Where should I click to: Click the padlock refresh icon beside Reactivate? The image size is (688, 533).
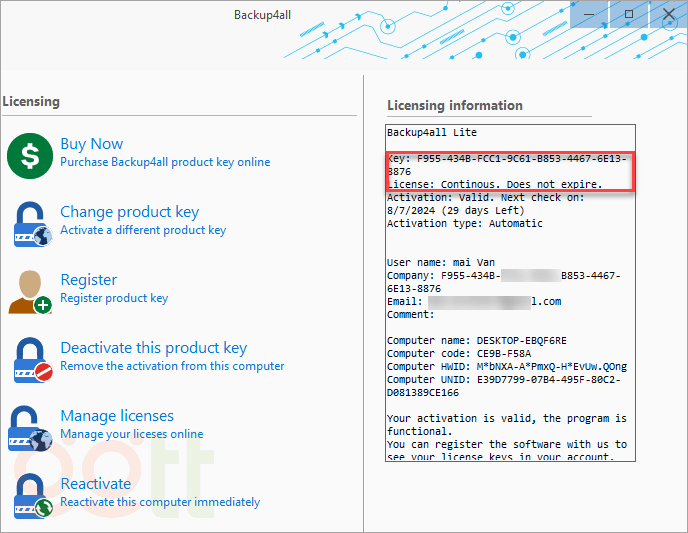coord(30,494)
